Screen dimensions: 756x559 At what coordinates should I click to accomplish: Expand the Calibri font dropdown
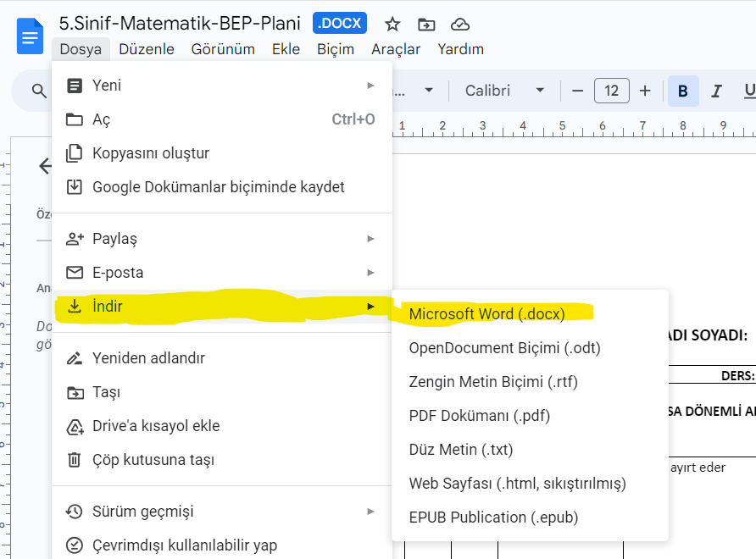click(x=504, y=91)
